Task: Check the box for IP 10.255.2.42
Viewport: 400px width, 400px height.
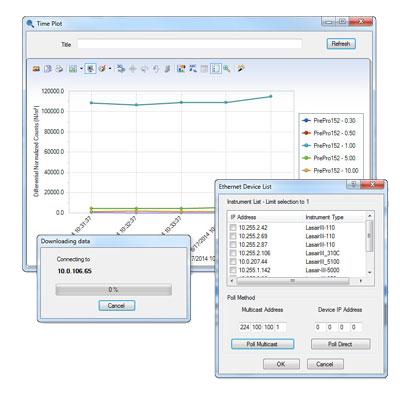Action: (233, 228)
